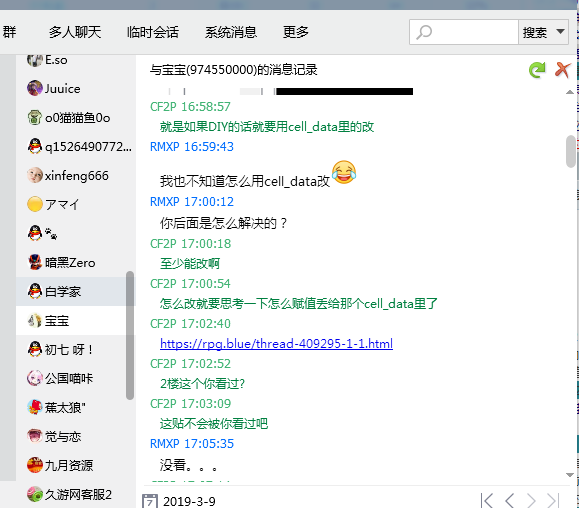Click message '你后面是怎么解决的？'

point(224,223)
